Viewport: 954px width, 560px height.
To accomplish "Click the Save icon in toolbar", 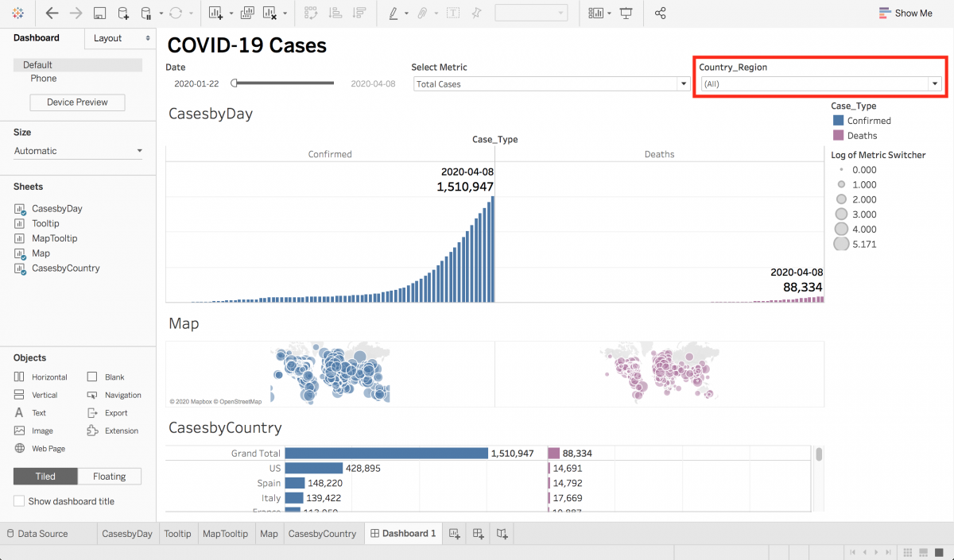I will click(x=100, y=13).
